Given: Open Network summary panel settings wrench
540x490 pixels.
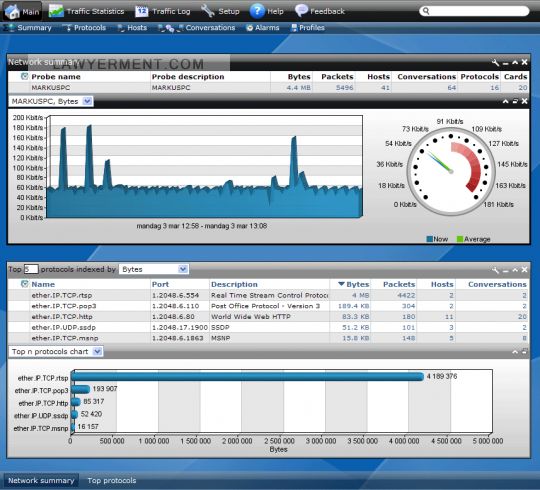Looking at the screenshot, I should [495, 62].
